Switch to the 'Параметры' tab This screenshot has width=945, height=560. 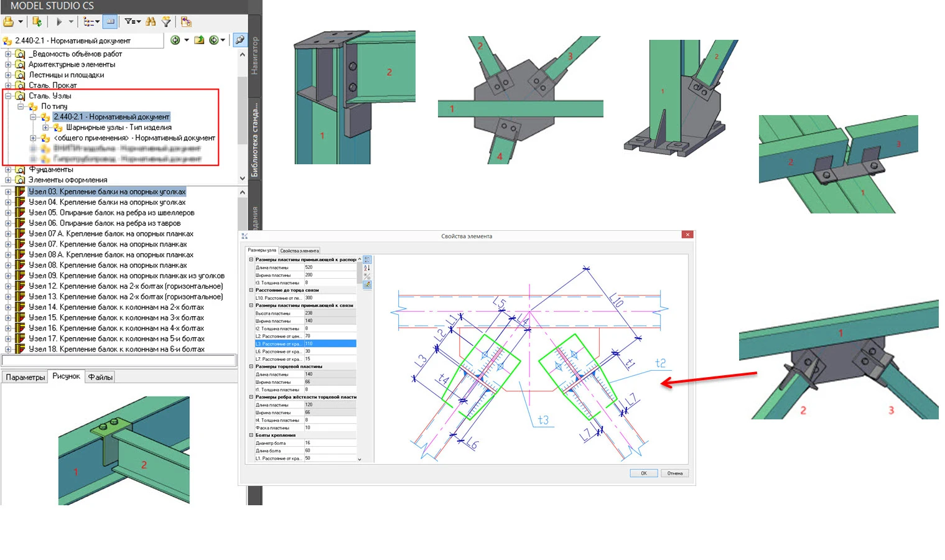25,377
